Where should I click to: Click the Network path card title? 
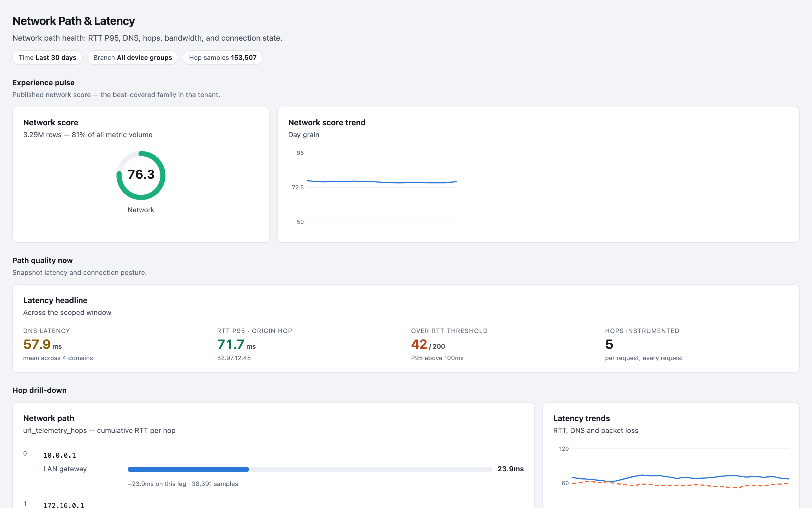49,418
